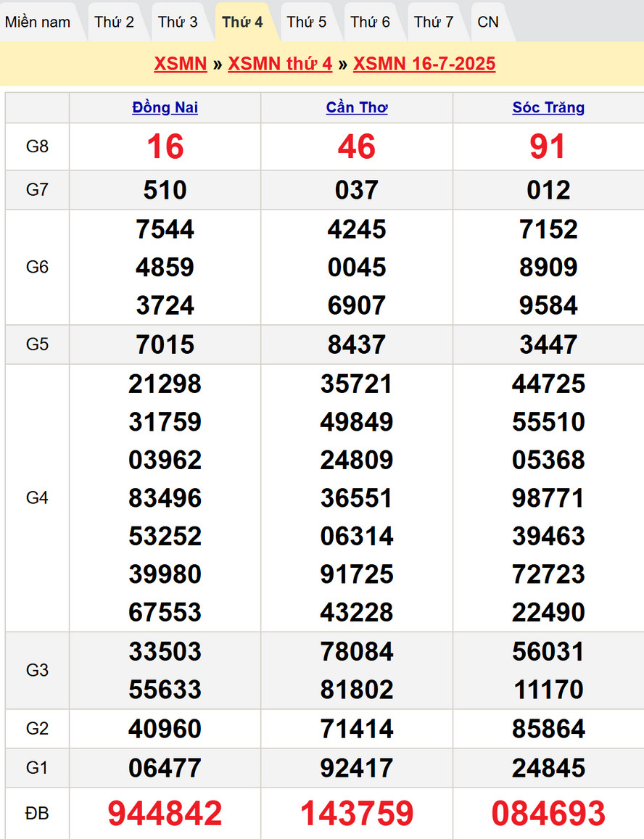Go to the Thứ 5 tab
Image resolution: width=644 pixels, height=839 pixels.
point(306,22)
